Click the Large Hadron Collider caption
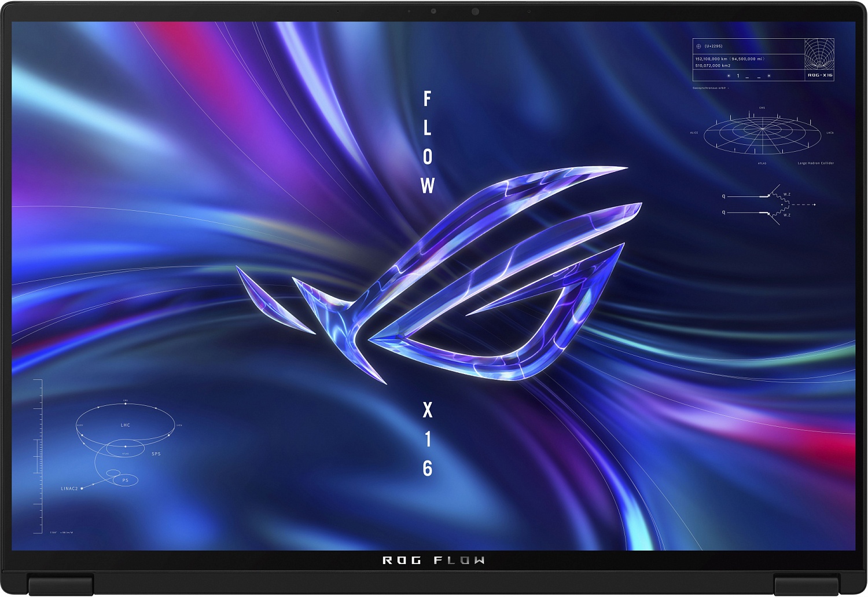868x597 pixels. pyautogui.click(x=816, y=163)
